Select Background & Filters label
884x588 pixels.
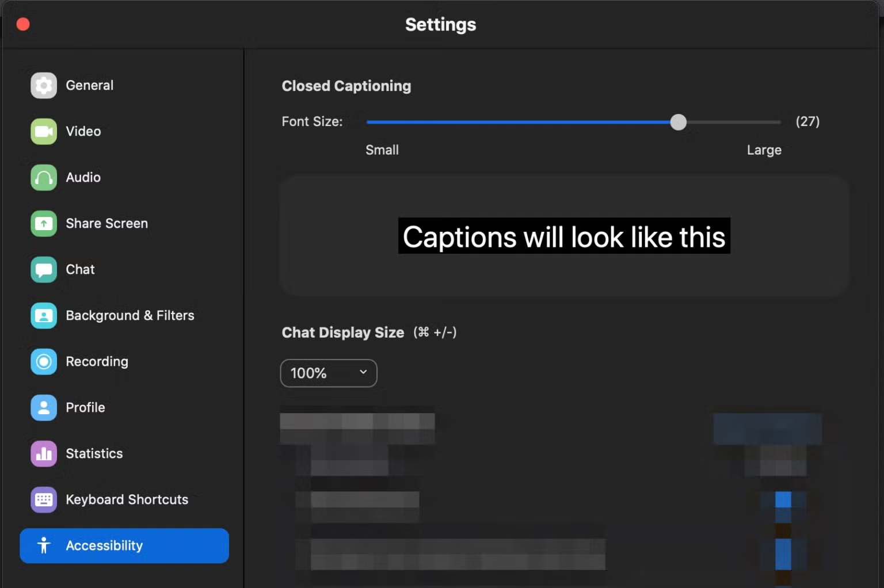point(130,315)
